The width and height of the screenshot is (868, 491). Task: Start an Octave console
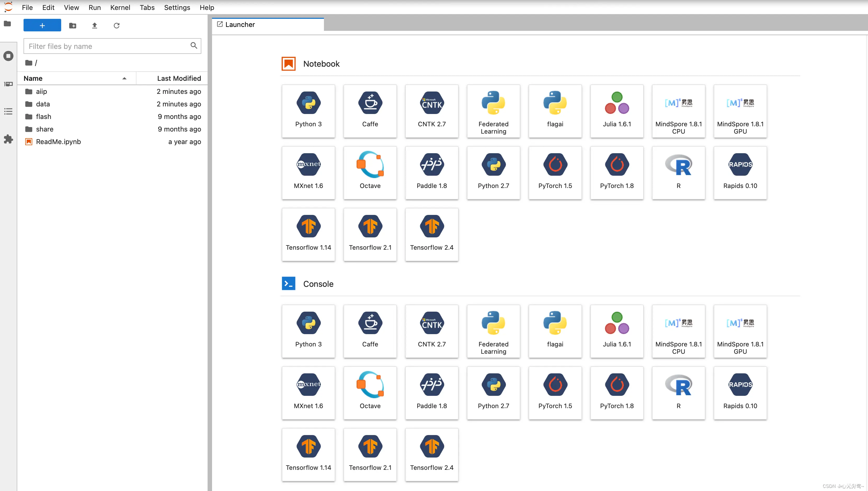(370, 393)
